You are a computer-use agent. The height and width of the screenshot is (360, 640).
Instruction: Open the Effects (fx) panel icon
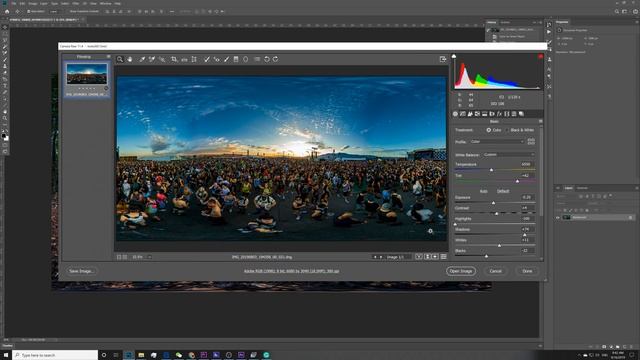[x=499, y=114]
